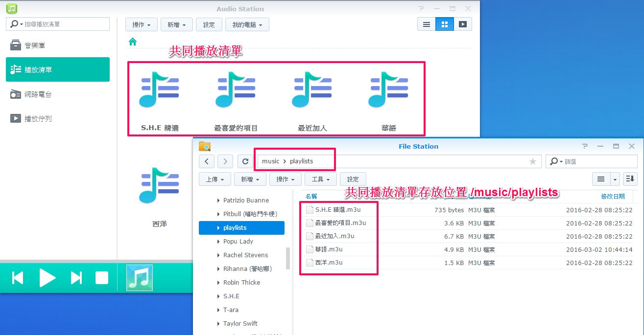
Task: Select the Popu Lady folder
Action: (238, 242)
